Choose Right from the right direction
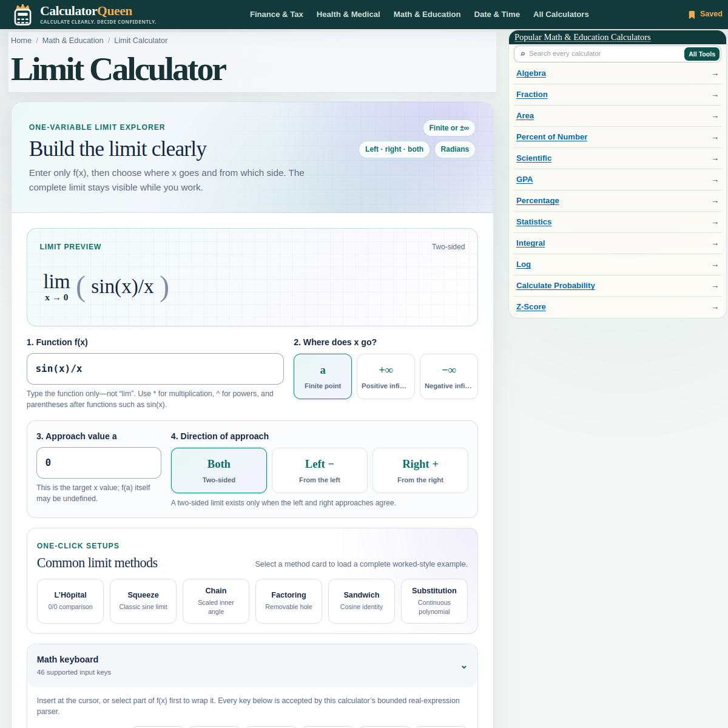The height and width of the screenshot is (728, 728). (x=420, y=470)
